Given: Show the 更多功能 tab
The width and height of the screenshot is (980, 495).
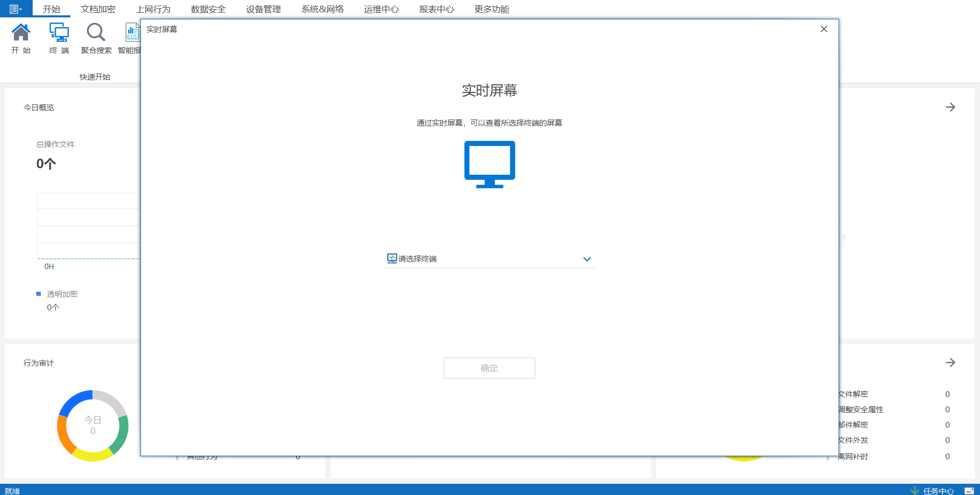Looking at the screenshot, I should pyautogui.click(x=492, y=9).
